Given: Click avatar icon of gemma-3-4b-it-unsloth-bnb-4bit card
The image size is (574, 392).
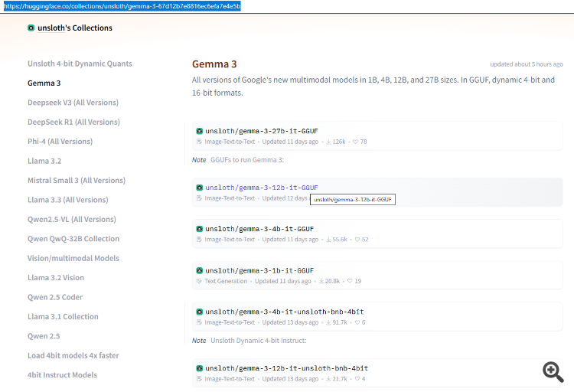Looking at the screenshot, I should click(200, 312).
